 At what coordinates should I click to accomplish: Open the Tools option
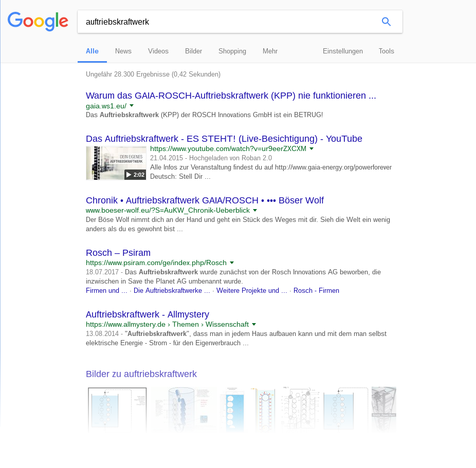click(x=386, y=51)
